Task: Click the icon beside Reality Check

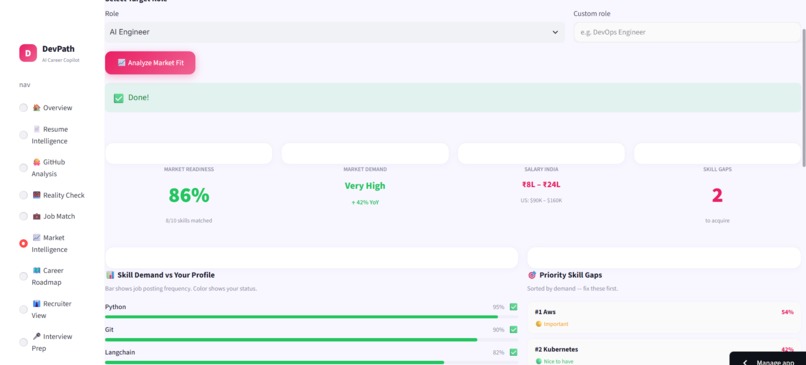Action: click(x=36, y=195)
